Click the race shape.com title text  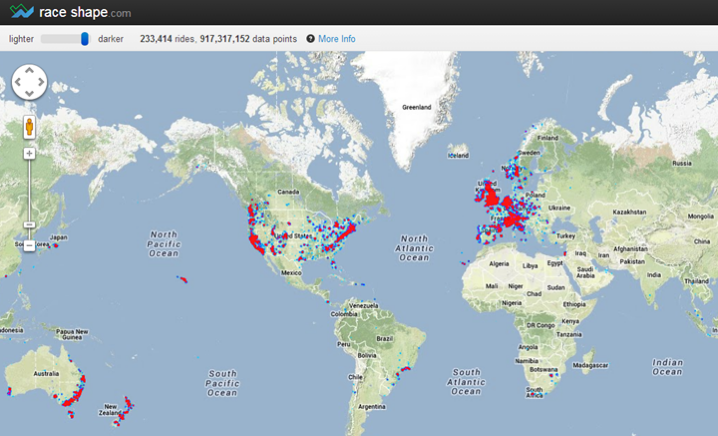point(85,13)
